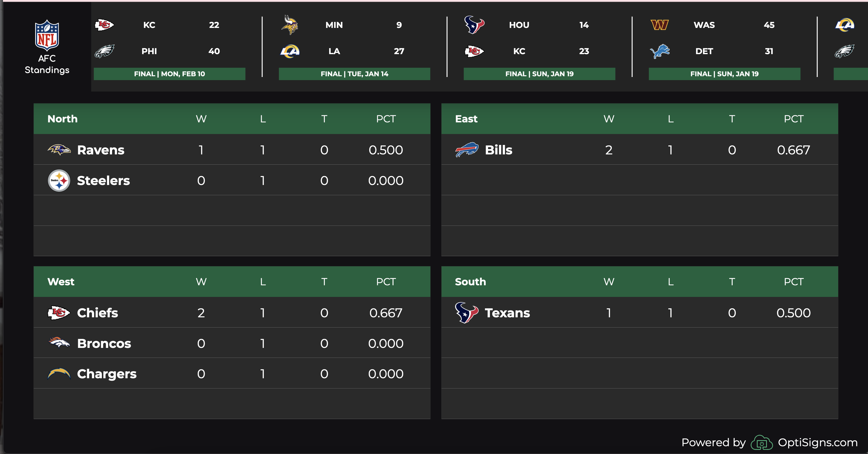The height and width of the screenshot is (454, 868).
Task: Select the Chiefs row name
Action: pyautogui.click(x=97, y=313)
